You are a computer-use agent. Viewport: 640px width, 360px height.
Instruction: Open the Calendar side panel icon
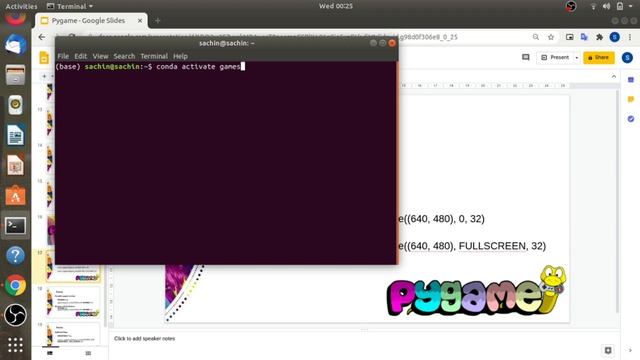[631, 80]
